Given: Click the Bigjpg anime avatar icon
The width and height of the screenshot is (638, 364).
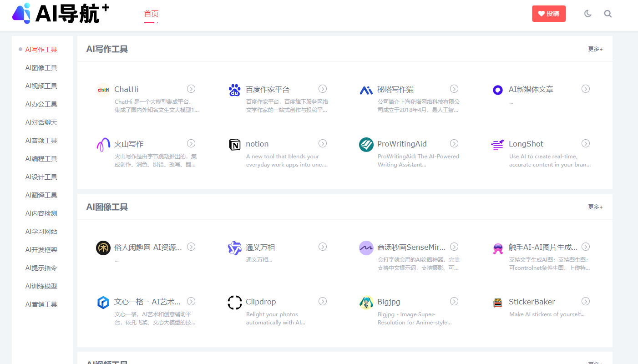Looking at the screenshot, I should coord(366,302).
